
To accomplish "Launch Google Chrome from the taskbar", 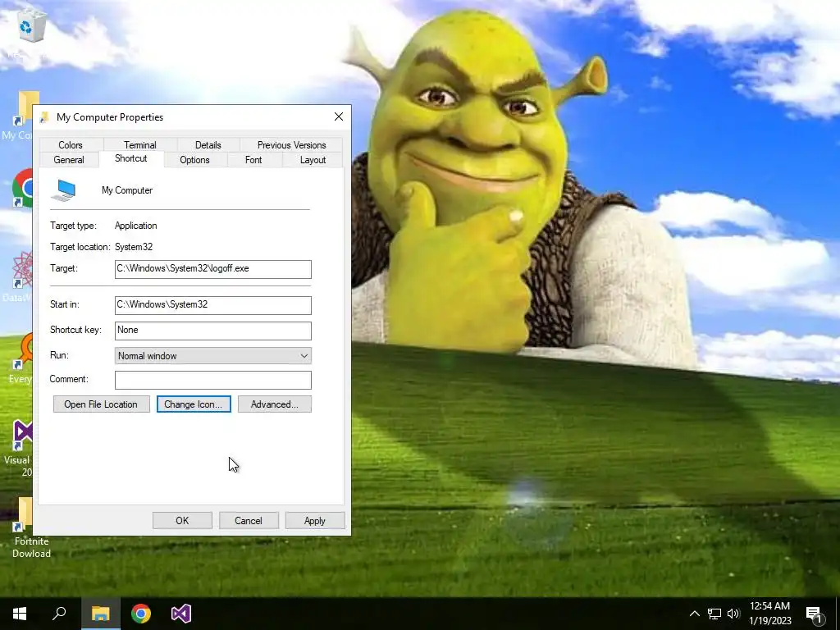I will tap(141, 614).
